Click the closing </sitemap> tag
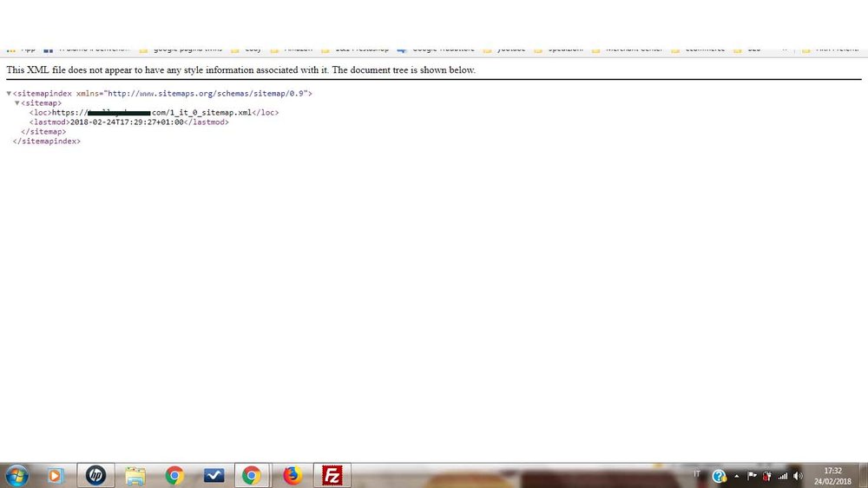This screenshot has height=488, width=868. click(x=43, y=132)
